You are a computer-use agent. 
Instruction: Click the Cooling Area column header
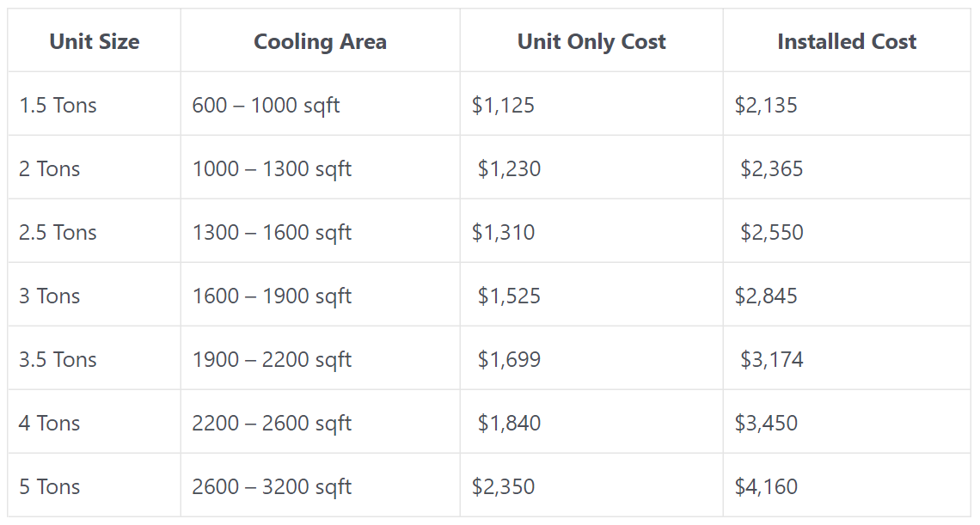click(320, 41)
